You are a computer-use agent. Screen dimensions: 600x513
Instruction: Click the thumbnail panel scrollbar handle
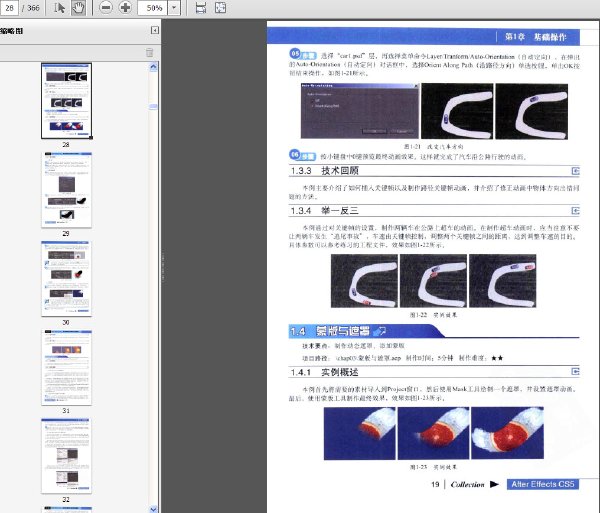click(x=153, y=107)
